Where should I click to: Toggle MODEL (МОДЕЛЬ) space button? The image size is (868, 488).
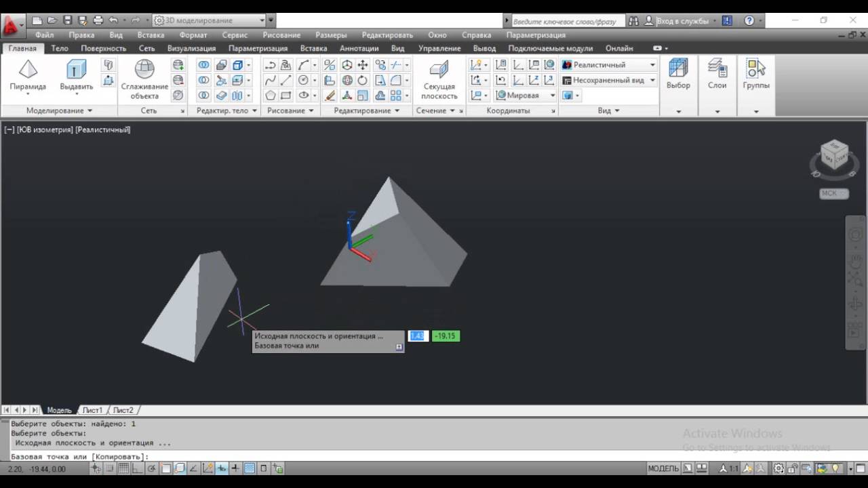click(663, 468)
